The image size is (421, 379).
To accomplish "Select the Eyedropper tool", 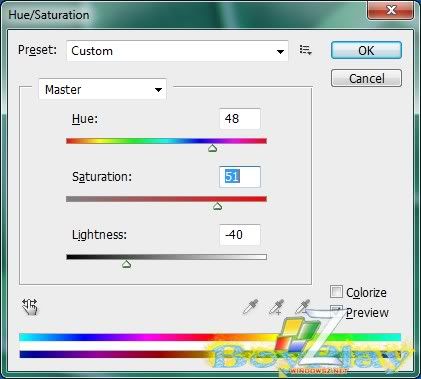I will [x=250, y=307].
